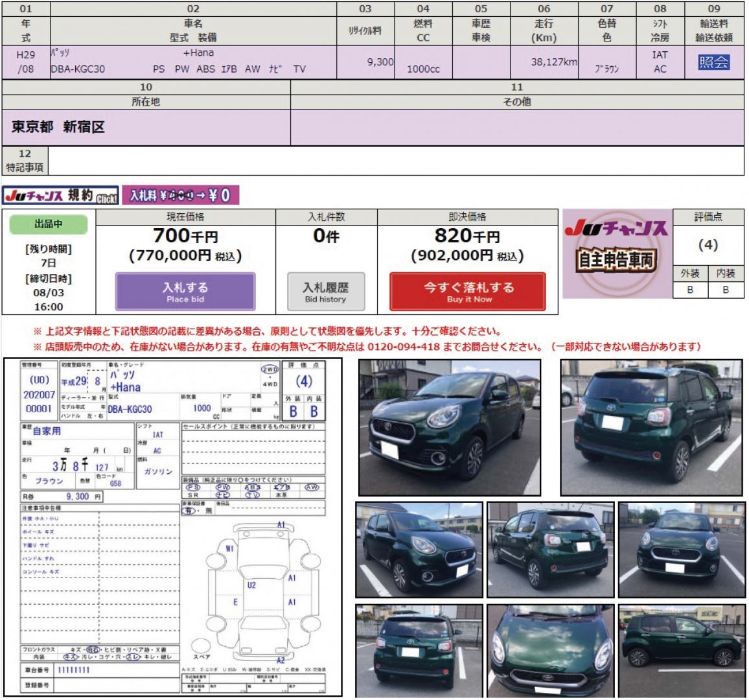Open large rear-right photo of green car

point(652,428)
